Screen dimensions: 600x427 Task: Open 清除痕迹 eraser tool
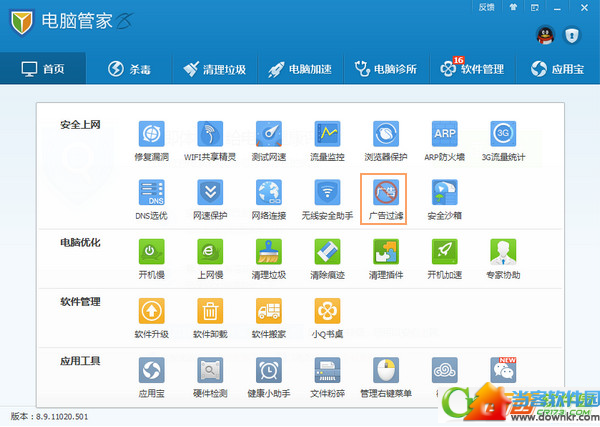coord(327,259)
